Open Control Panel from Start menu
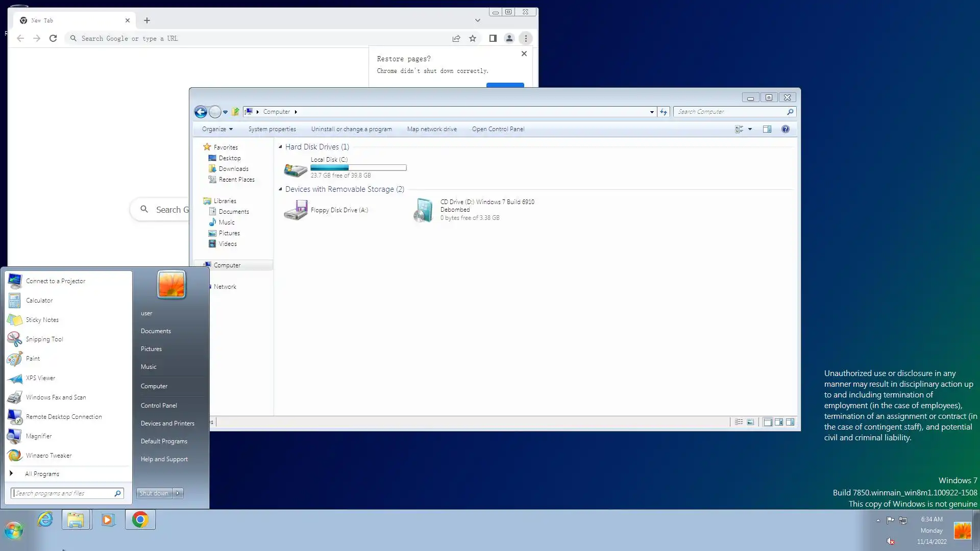 [x=159, y=406]
